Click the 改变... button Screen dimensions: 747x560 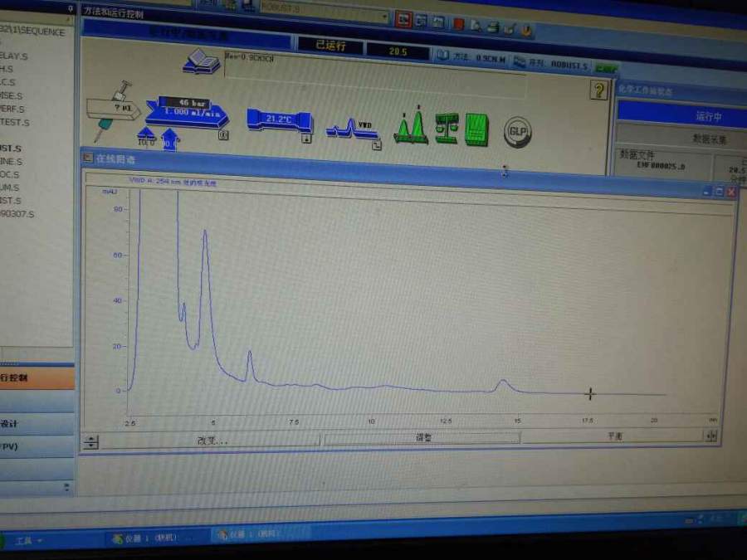(212, 441)
